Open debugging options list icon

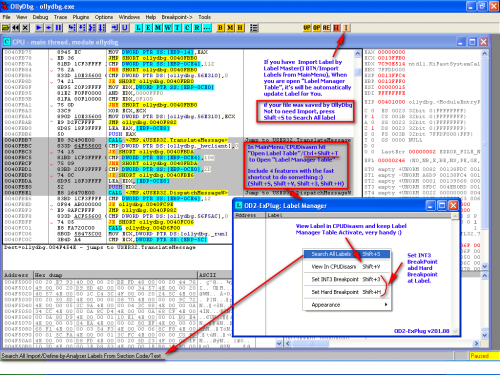pos(254,28)
